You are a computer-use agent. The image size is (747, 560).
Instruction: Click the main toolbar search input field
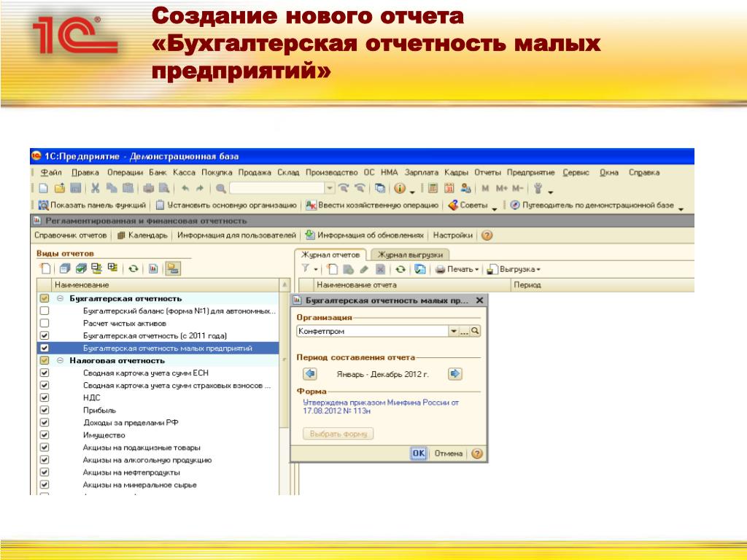[277, 188]
